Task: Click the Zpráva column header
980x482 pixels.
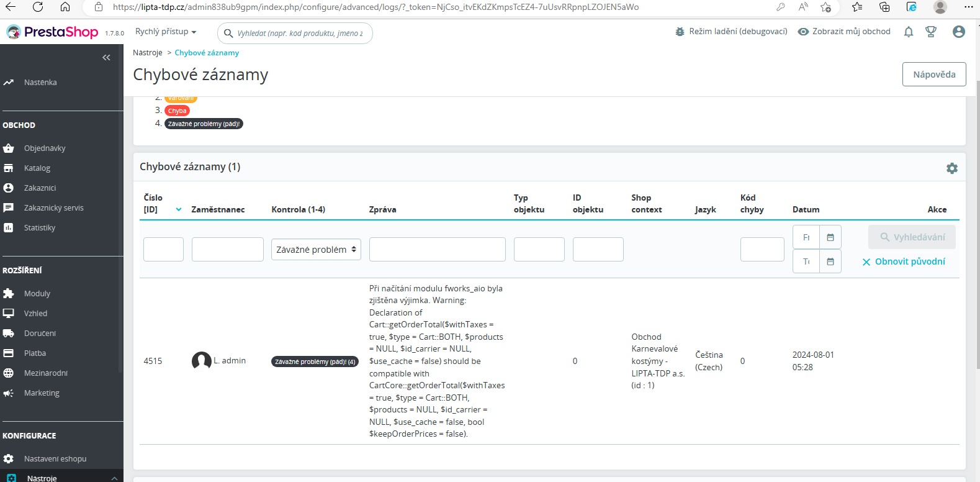Action: click(x=382, y=209)
